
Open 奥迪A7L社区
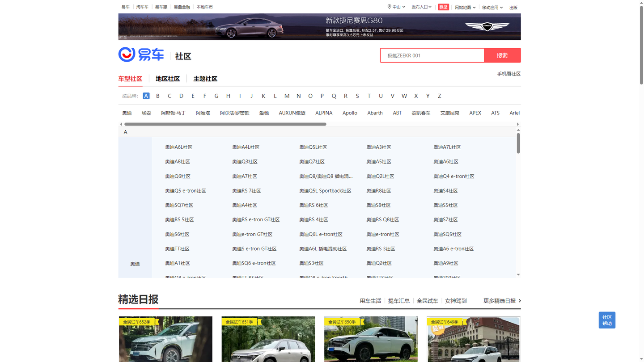pyautogui.click(x=447, y=147)
